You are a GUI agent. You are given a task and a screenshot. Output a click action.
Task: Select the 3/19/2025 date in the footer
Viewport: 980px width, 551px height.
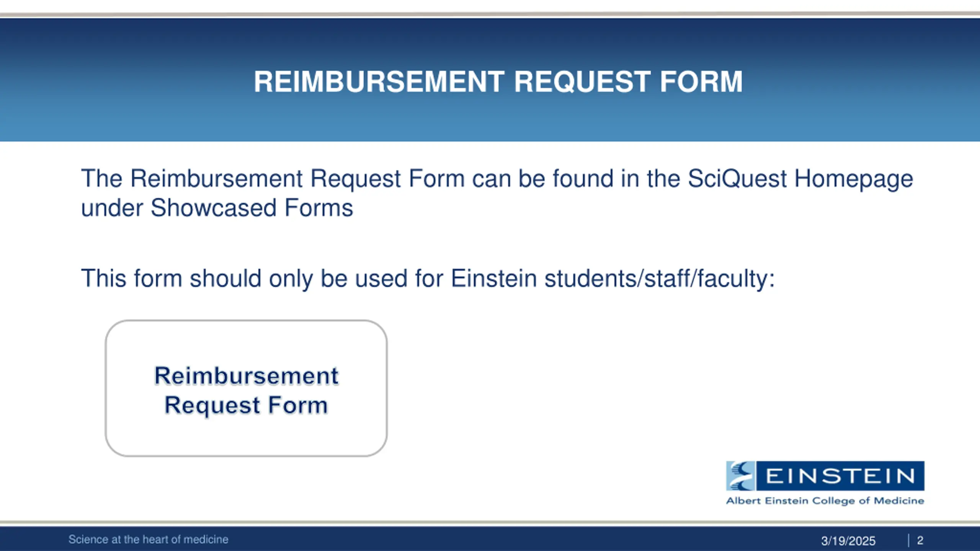(848, 541)
